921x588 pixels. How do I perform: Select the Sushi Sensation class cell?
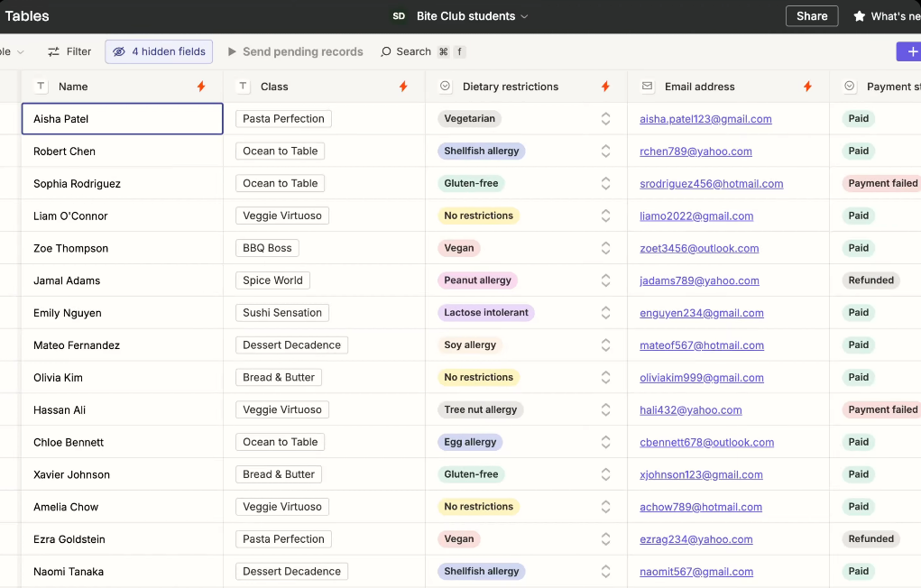click(324, 313)
